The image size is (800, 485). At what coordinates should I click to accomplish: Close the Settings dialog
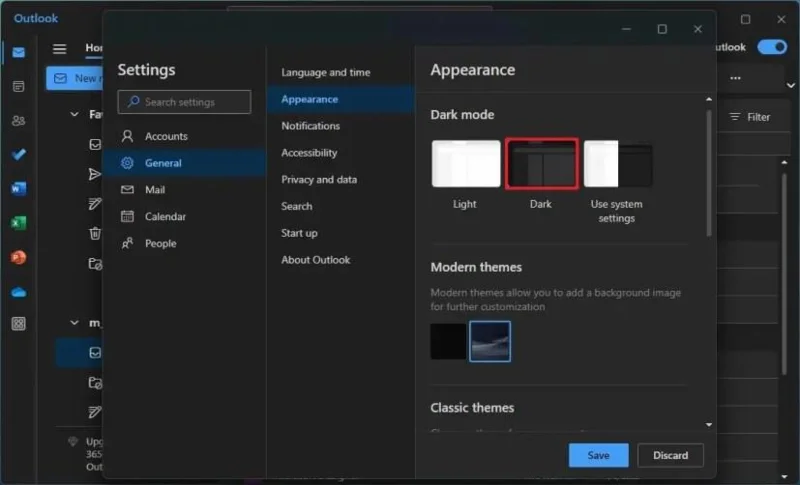(x=697, y=29)
